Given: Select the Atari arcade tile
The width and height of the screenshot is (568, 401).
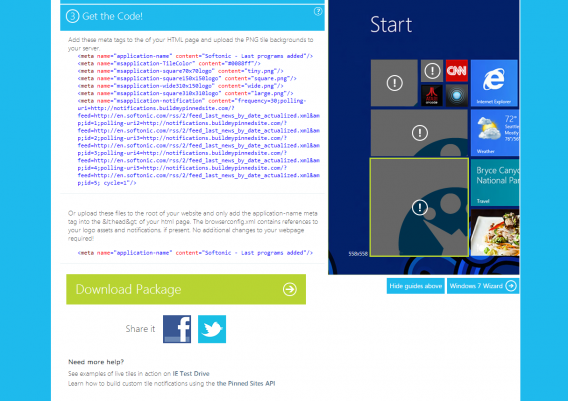Looking at the screenshot, I should [431, 95].
